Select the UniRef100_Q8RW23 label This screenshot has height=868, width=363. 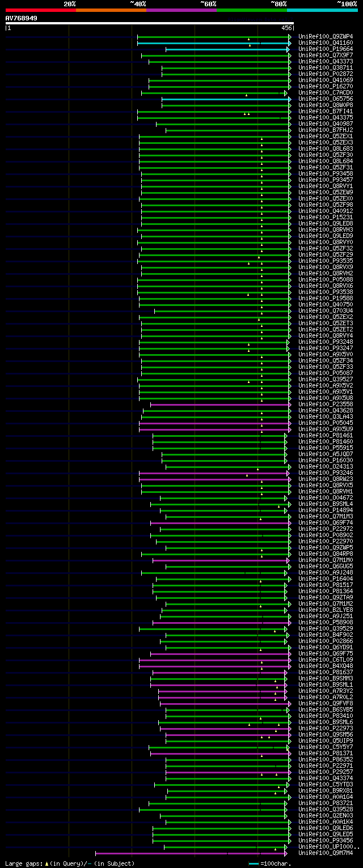325,479
